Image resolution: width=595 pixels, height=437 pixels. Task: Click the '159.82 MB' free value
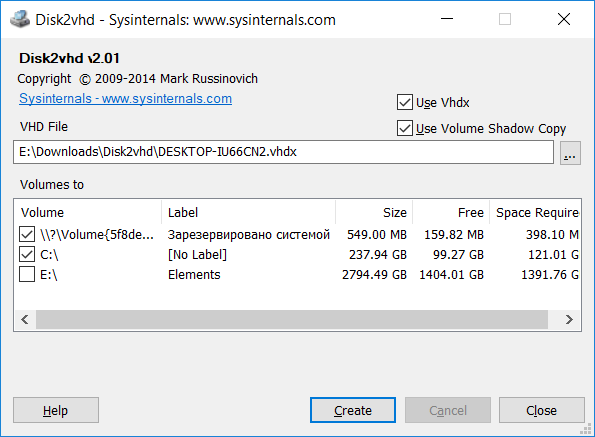454,234
